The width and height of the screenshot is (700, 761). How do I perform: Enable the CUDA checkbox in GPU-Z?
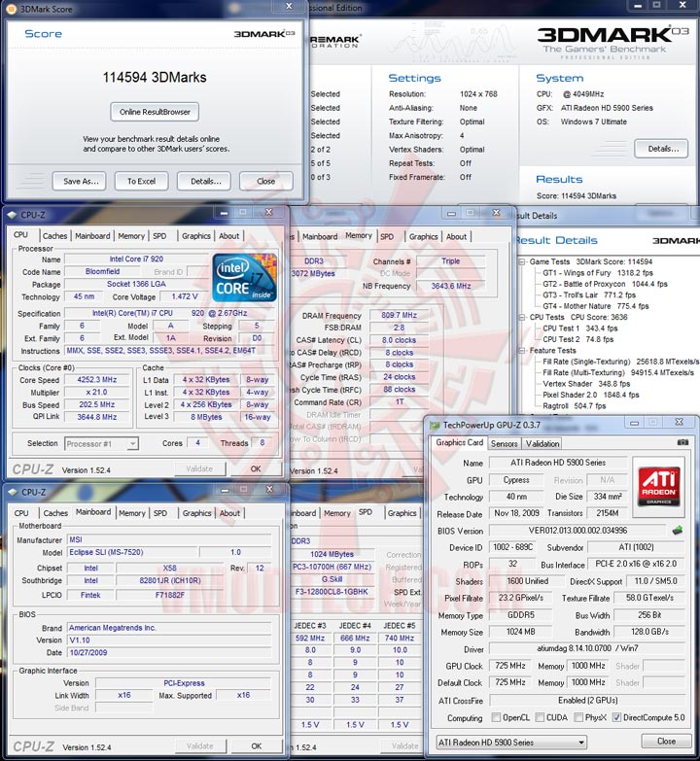(x=540, y=717)
